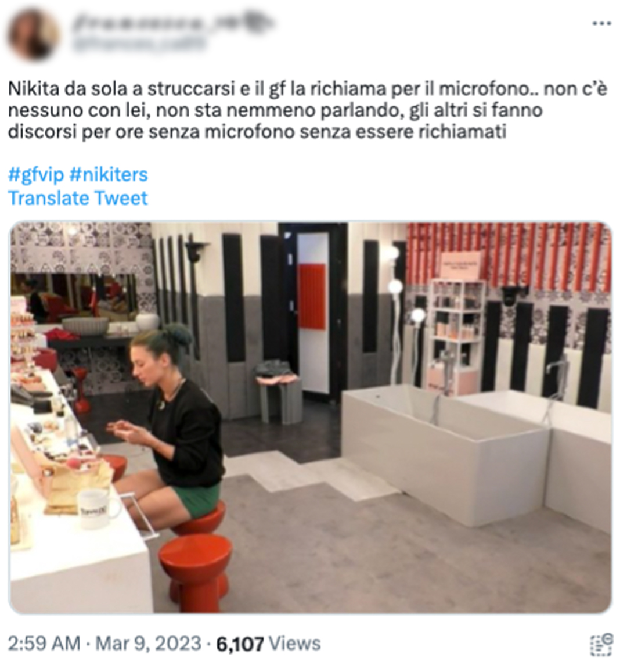Click the tweet author's round avatar

coord(33,35)
